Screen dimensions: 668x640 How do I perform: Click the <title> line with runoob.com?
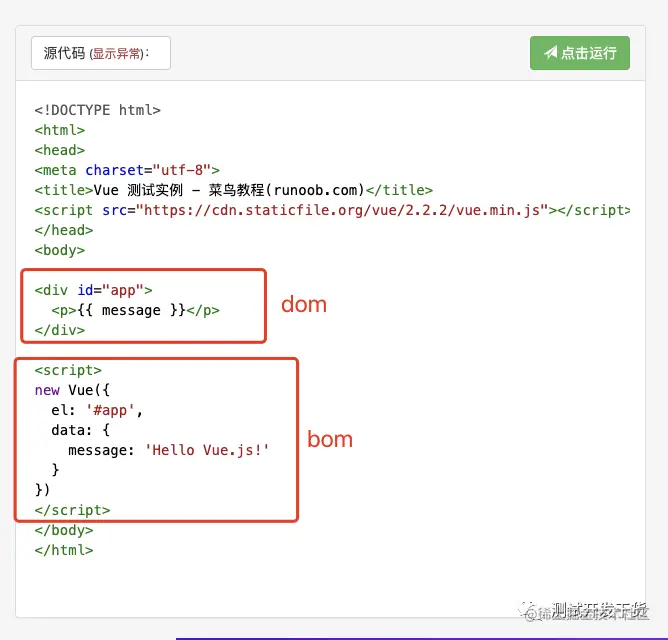233,190
